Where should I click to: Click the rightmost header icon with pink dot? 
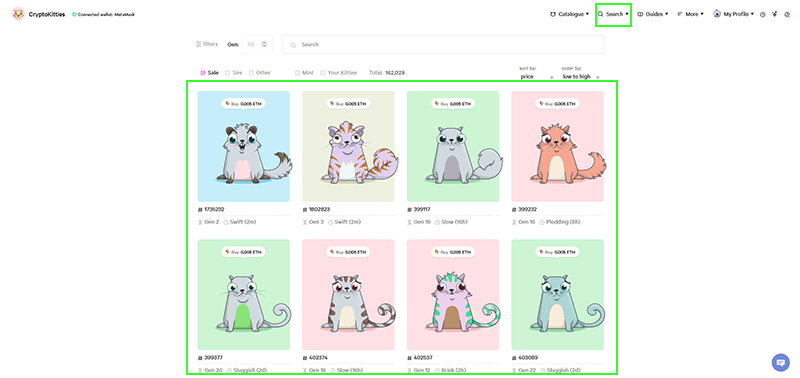[x=787, y=14]
